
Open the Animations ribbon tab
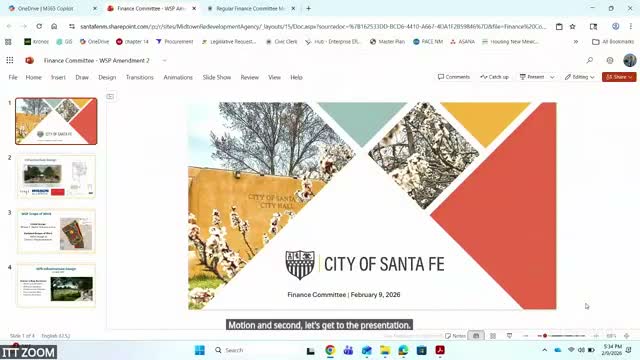[178, 77]
